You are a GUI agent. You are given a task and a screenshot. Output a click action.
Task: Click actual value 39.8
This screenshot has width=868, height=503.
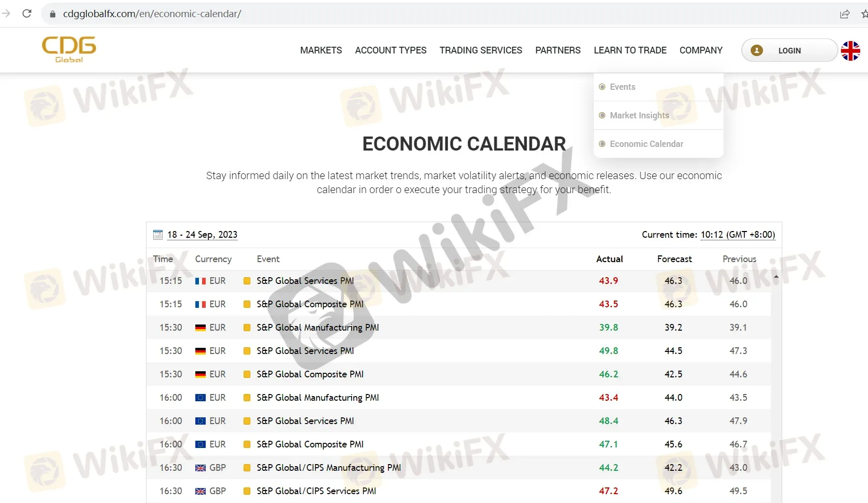click(608, 328)
